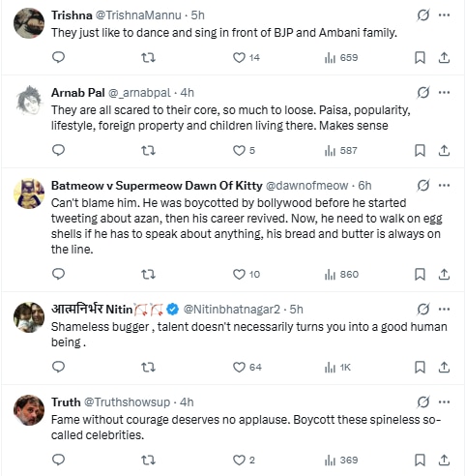The image size is (465, 476).
Task: Bookmark the tweet by Truth
Action: point(420,460)
